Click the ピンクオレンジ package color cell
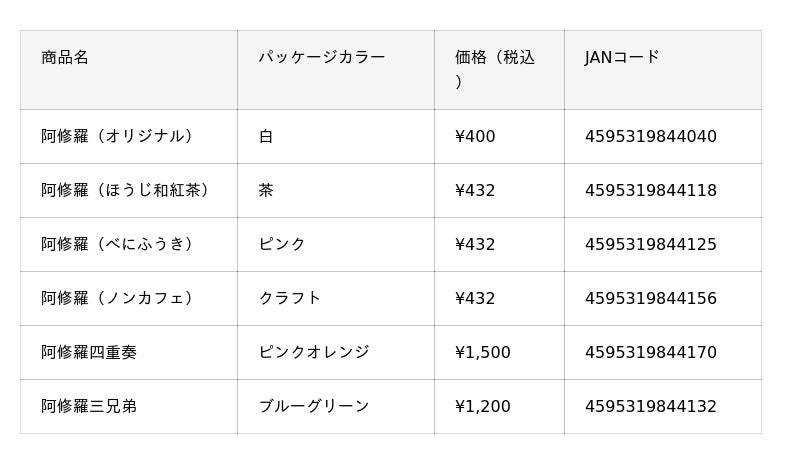This screenshot has height=464, width=800. [313, 353]
